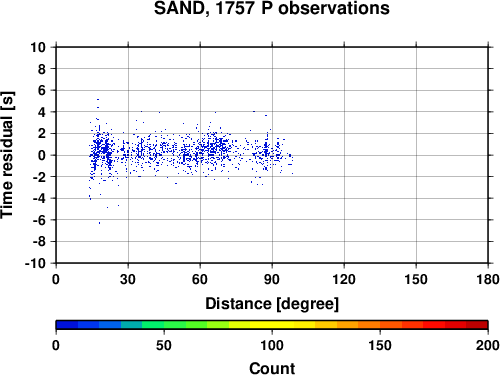Click the Distance [degree] axis label
The width and height of the screenshot is (500, 375).
click(272, 304)
